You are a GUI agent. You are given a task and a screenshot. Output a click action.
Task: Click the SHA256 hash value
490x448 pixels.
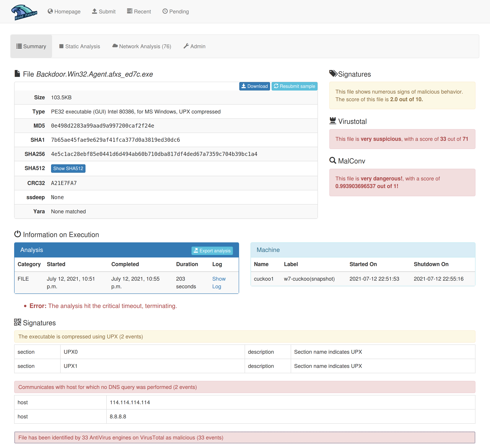click(x=154, y=154)
